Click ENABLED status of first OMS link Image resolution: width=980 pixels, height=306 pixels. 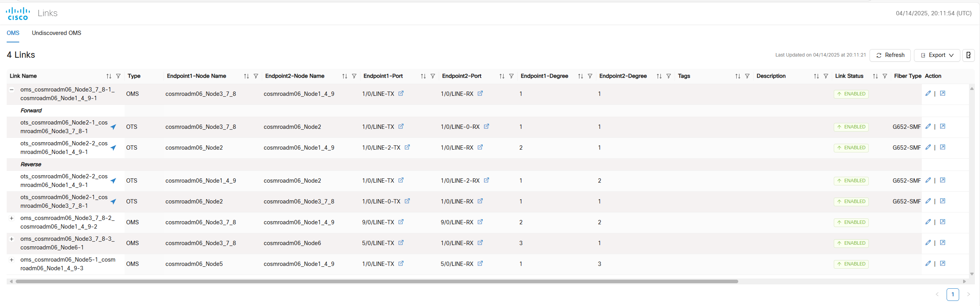[x=851, y=94]
